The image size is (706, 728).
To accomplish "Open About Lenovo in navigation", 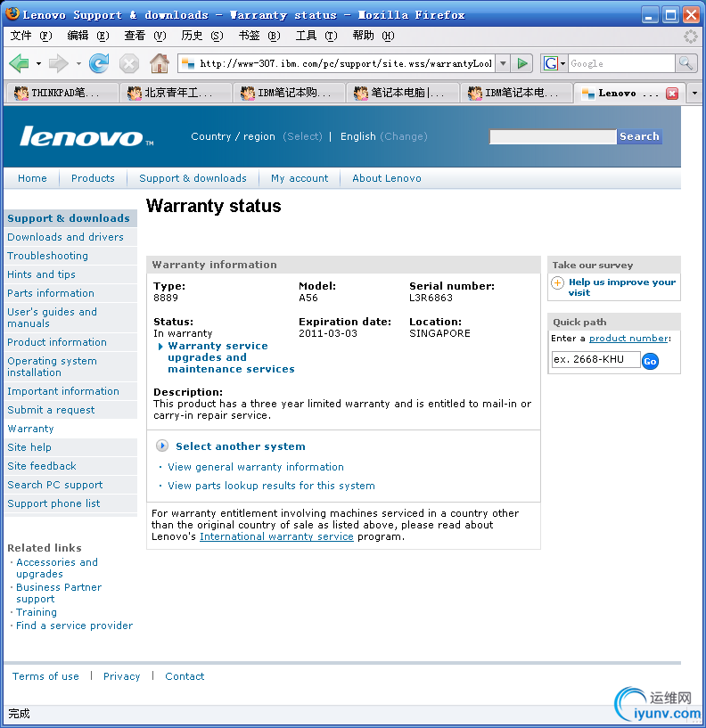I will click(387, 178).
